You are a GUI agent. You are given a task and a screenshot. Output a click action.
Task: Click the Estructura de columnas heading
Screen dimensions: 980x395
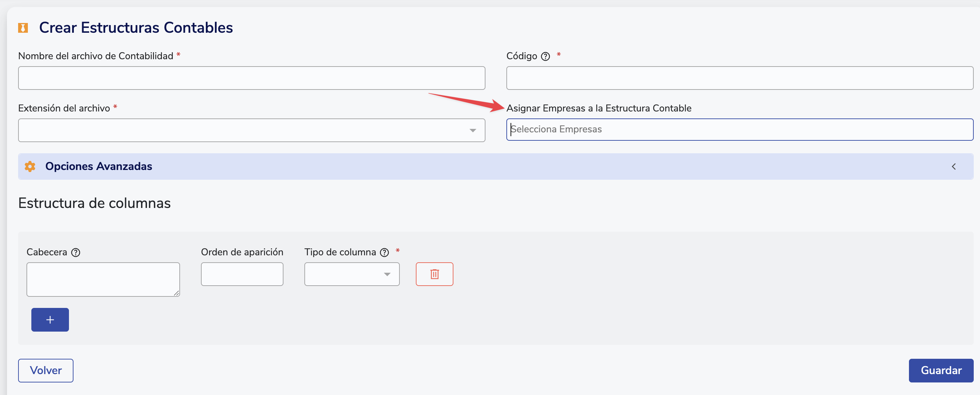coord(94,203)
